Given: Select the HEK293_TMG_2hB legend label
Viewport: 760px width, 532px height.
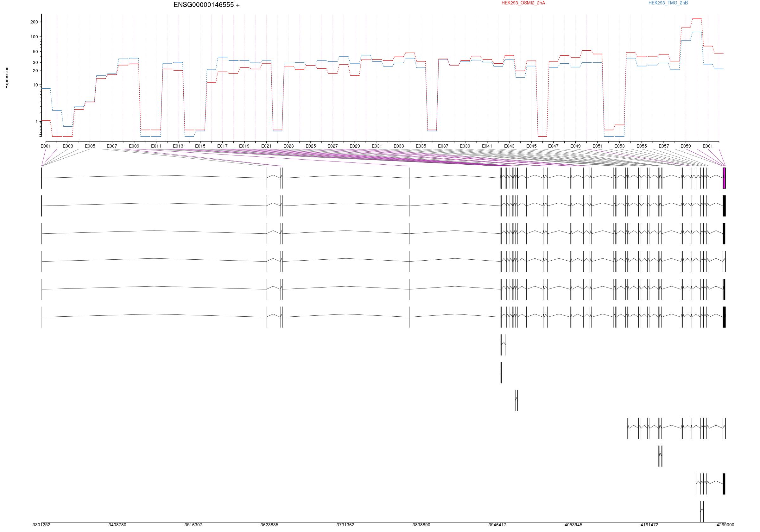Looking at the screenshot, I should tap(668, 3).
